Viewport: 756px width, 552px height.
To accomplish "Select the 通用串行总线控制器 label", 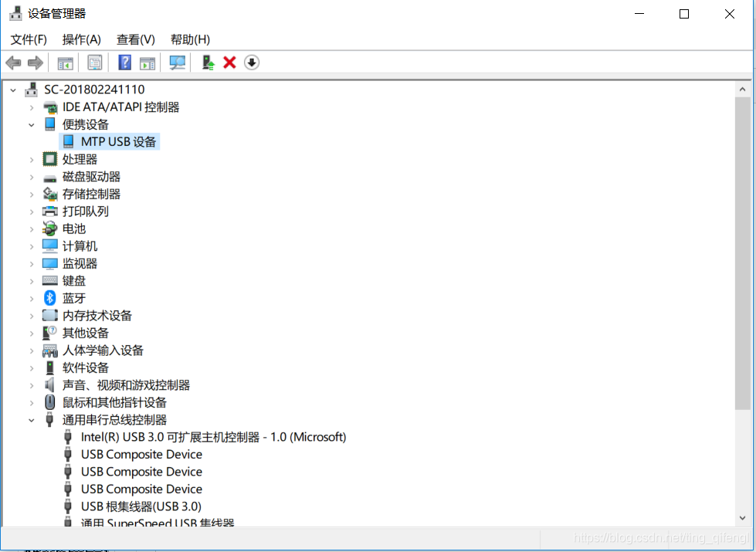I will click(114, 419).
